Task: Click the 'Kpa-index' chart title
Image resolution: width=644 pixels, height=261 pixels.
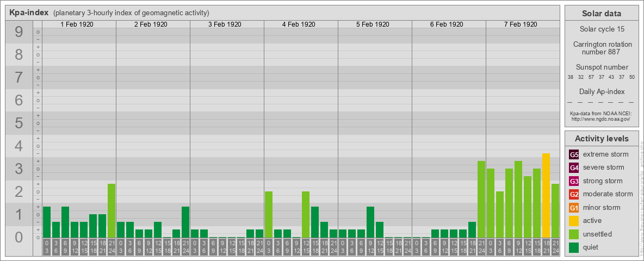Action: coord(29,13)
